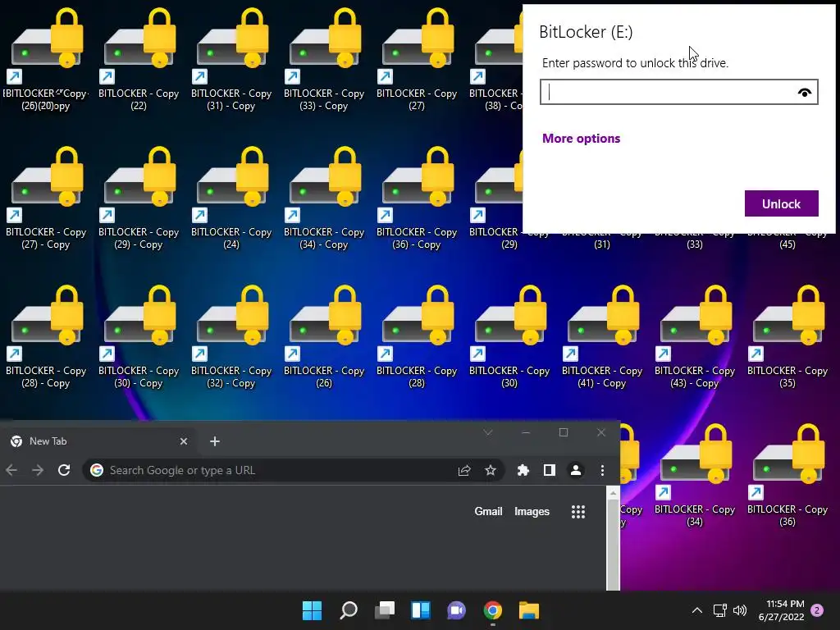
Task: Open the Google apps grid
Action: click(x=578, y=512)
